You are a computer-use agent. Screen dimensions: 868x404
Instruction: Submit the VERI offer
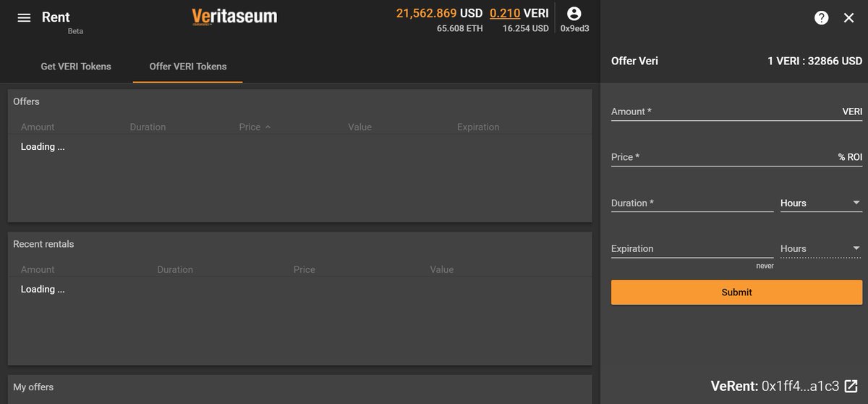point(736,293)
